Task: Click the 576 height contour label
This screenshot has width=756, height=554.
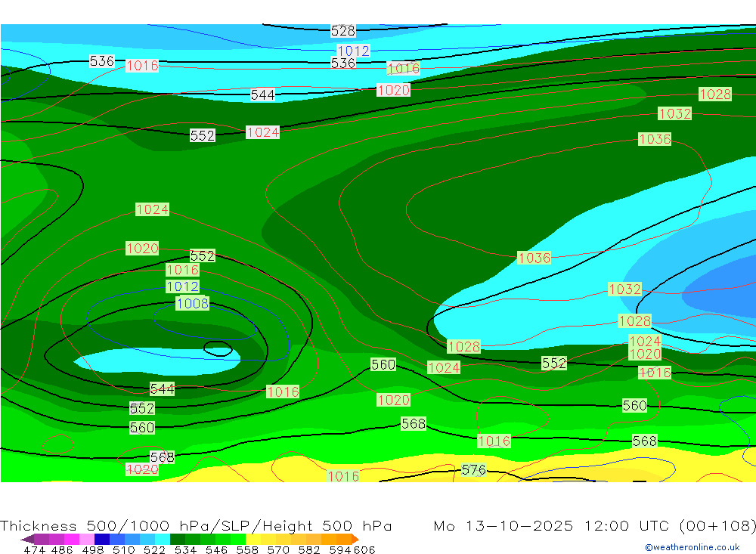Action: (473, 469)
